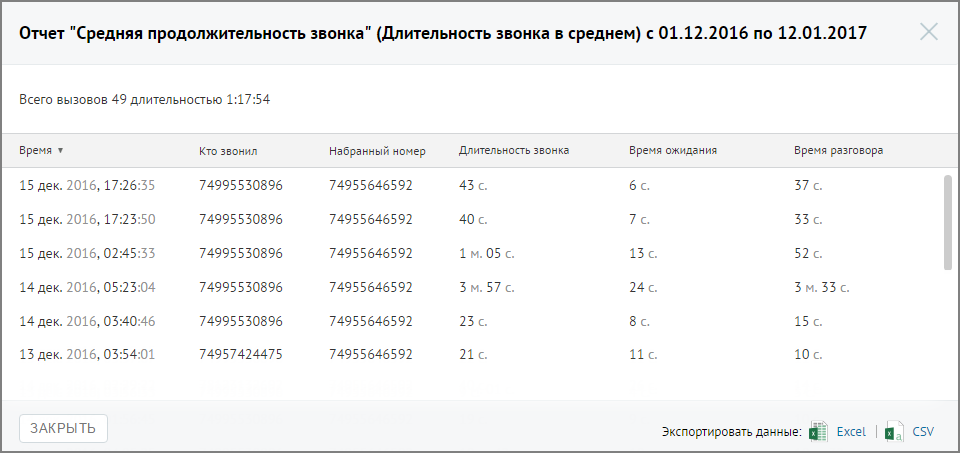
Task: Click the waiting time 11 с.
Action: coord(643,354)
